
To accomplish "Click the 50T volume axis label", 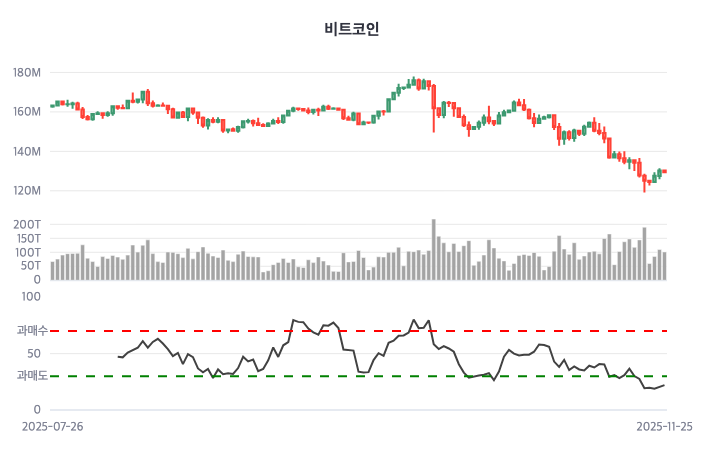I will [30, 267].
